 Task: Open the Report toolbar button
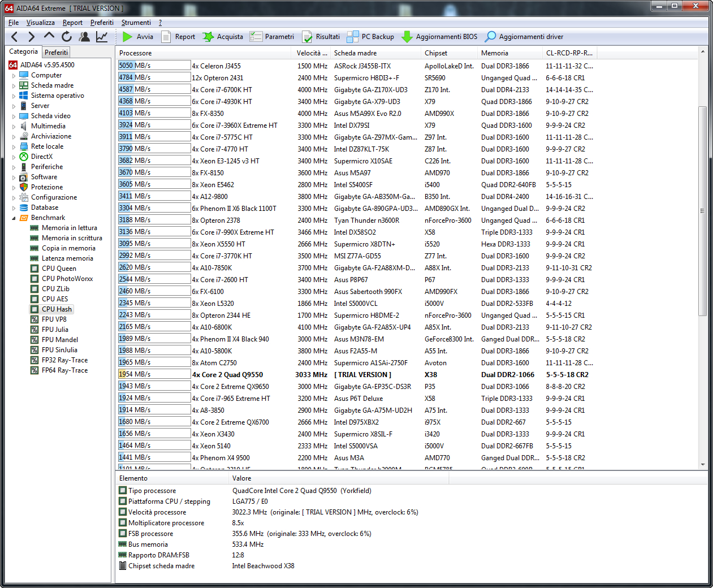(178, 37)
